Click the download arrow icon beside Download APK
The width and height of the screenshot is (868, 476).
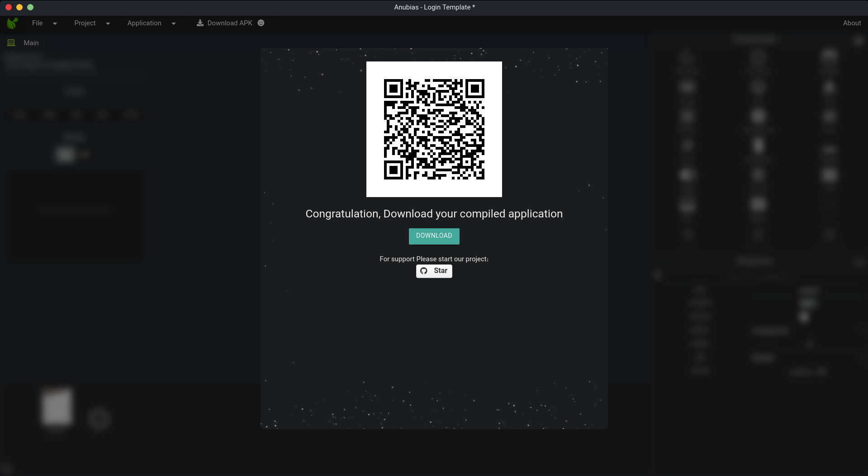click(200, 23)
